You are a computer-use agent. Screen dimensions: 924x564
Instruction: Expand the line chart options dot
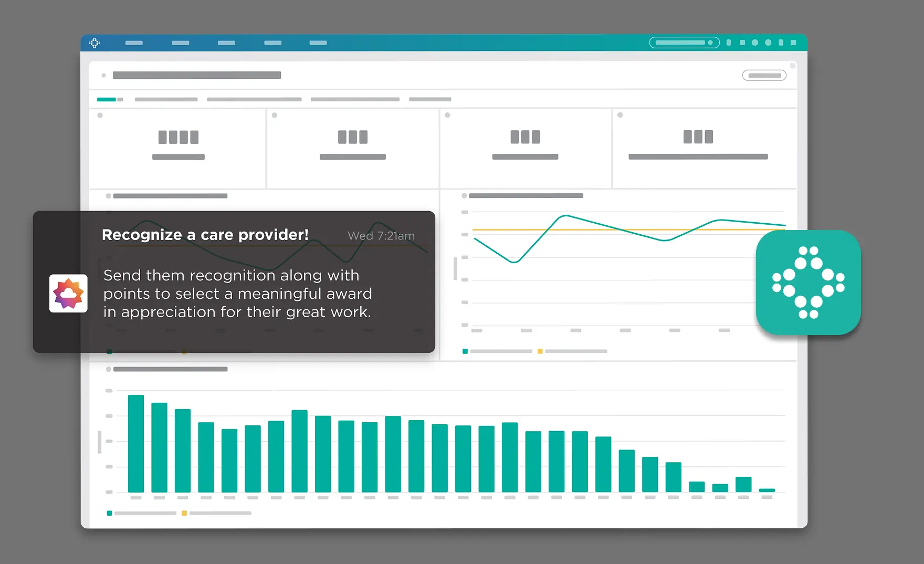464,196
